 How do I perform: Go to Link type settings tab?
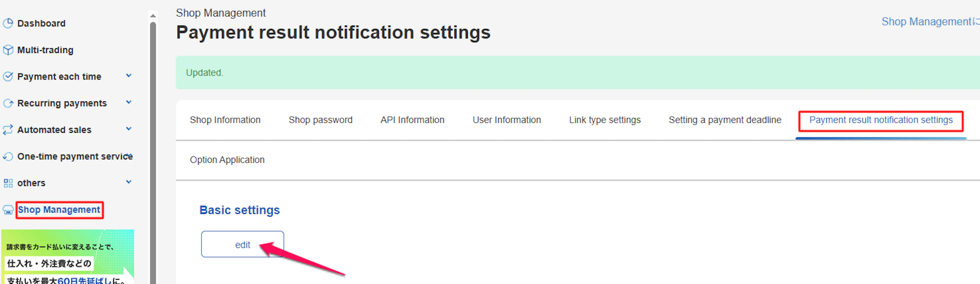tap(605, 120)
